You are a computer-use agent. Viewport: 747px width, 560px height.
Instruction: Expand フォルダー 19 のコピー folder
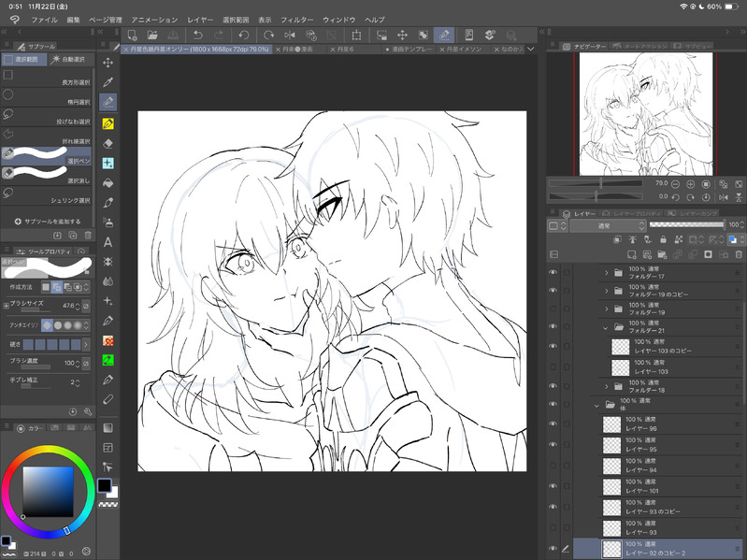tap(606, 291)
